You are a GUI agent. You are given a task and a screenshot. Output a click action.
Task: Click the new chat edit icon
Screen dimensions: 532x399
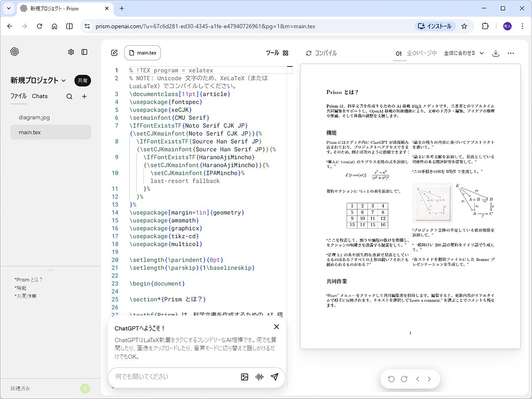(x=114, y=53)
